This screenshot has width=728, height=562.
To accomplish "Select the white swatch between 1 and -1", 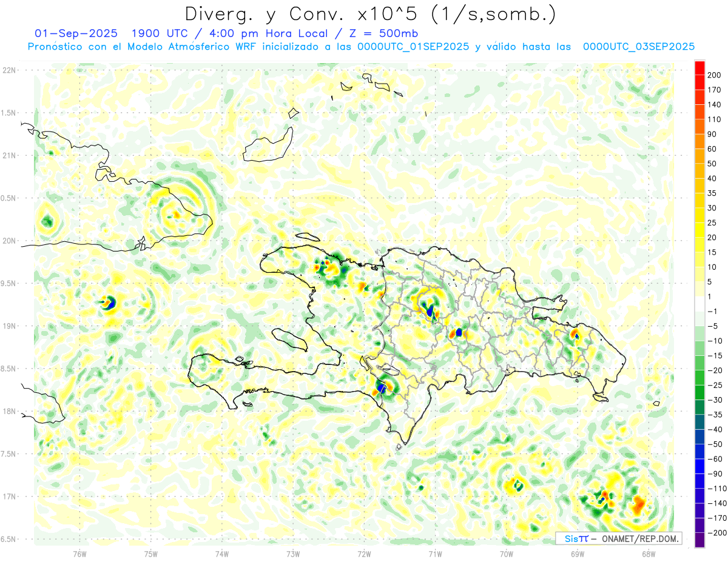I will point(699,304).
